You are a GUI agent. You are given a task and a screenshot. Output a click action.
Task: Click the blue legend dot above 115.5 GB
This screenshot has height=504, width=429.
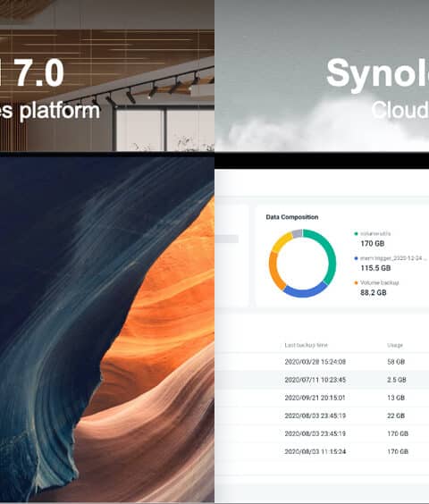356,258
